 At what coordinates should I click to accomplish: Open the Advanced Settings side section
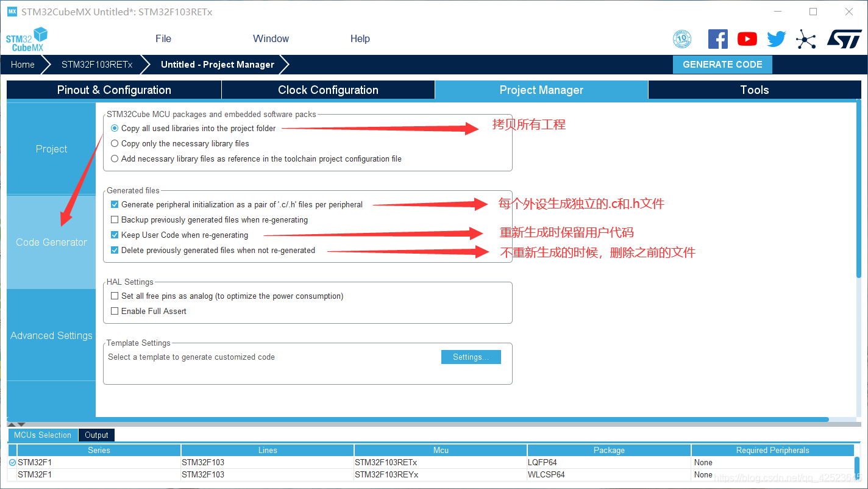coord(51,336)
